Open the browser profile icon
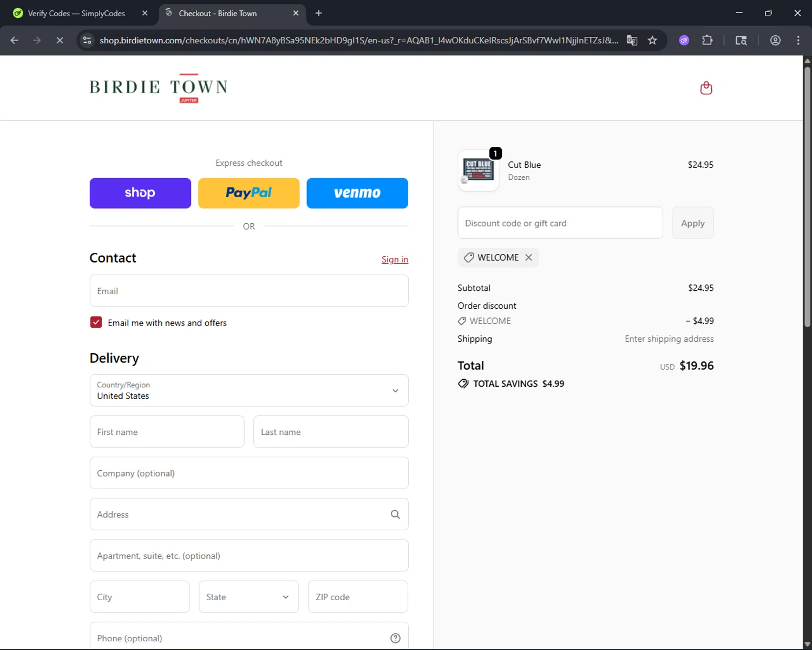Image resolution: width=812 pixels, height=650 pixels. pyautogui.click(x=775, y=40)
